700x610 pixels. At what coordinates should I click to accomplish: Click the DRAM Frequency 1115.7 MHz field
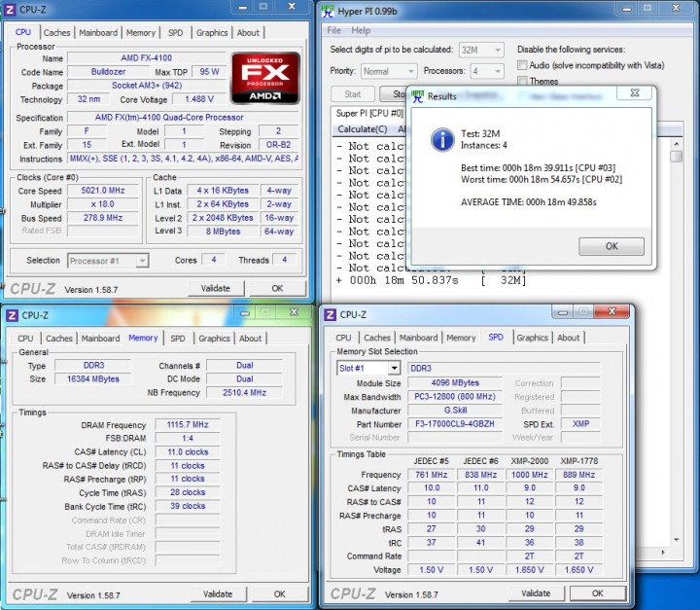coord(188,424)
